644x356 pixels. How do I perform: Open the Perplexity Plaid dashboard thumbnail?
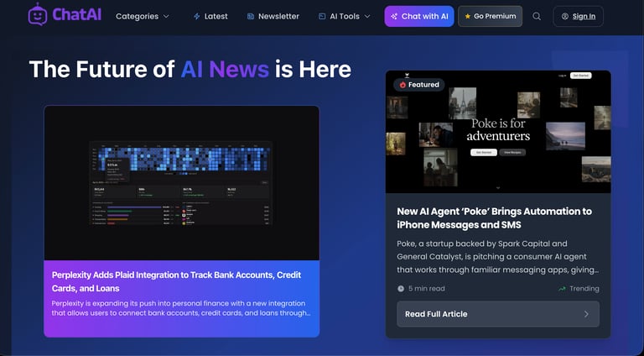coord(181,183)
